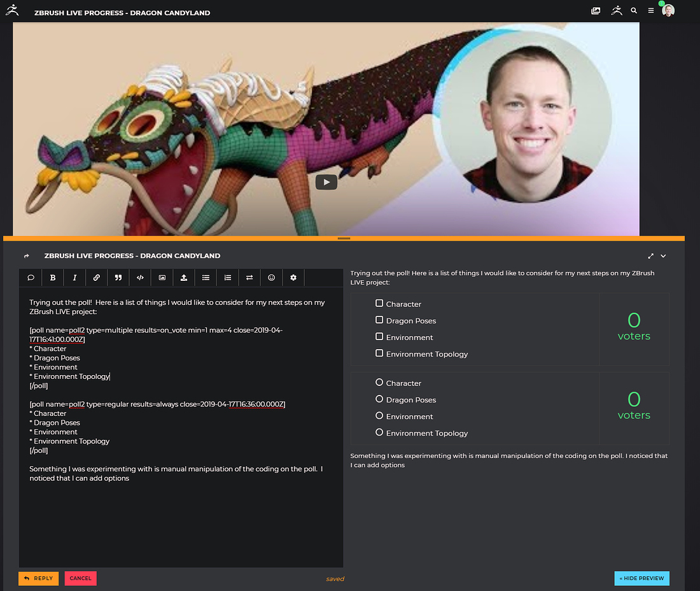Submit the post with the Reply button
This screenshot has height=591, width=700.
coord(38,578)
